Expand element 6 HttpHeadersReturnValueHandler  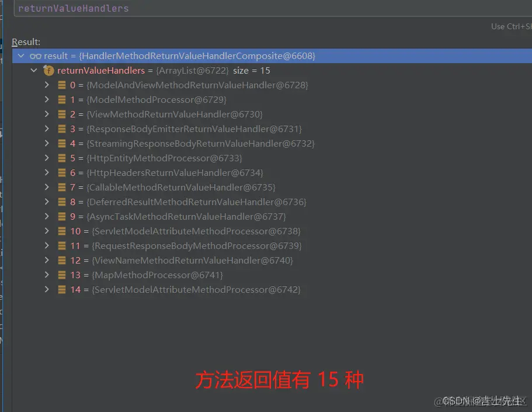(x=47, y=172)
